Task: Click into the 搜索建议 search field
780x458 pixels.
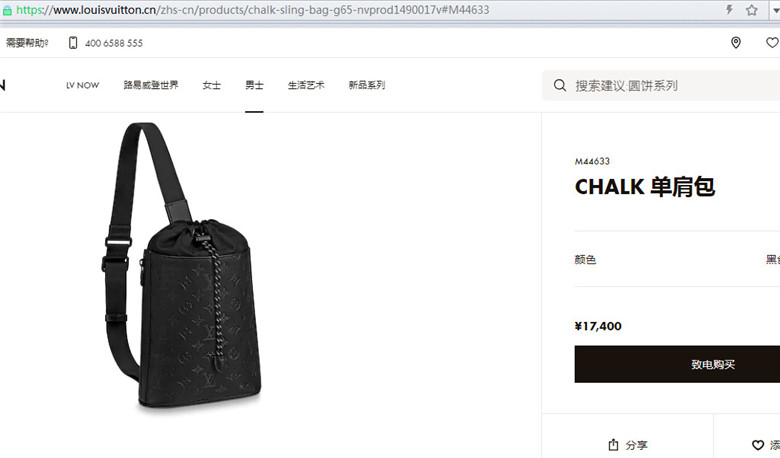Action: pos(661,86)
